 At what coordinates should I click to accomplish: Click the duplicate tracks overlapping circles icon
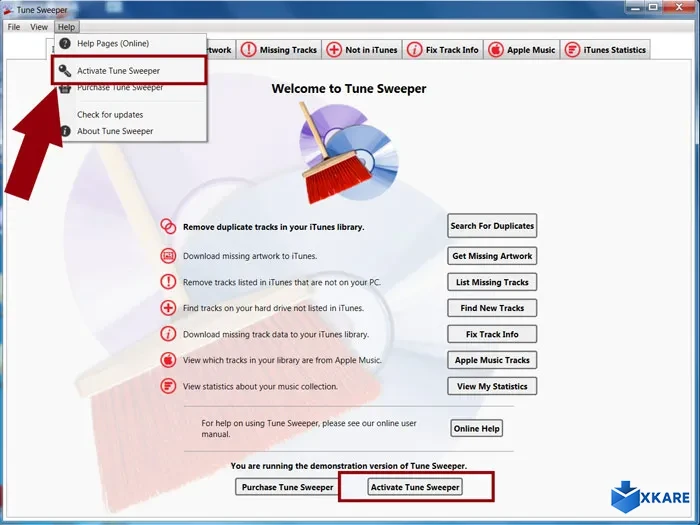tap(168, 226)
